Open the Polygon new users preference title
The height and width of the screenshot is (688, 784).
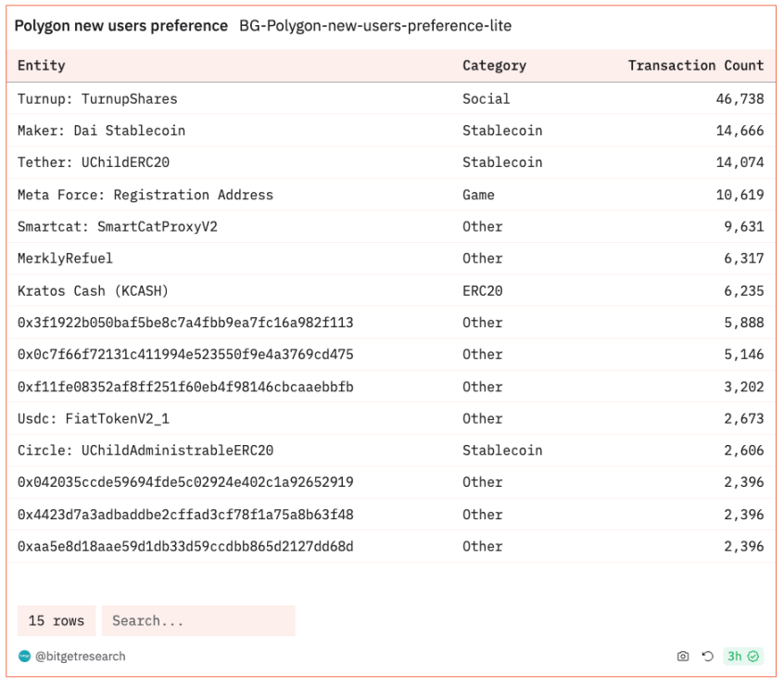[x=120, y=26]
